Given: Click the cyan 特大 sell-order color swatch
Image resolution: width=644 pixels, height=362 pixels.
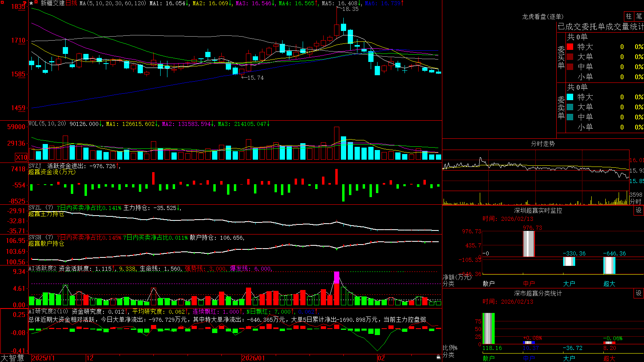Looking at the screenshot, I should [570, 97].
